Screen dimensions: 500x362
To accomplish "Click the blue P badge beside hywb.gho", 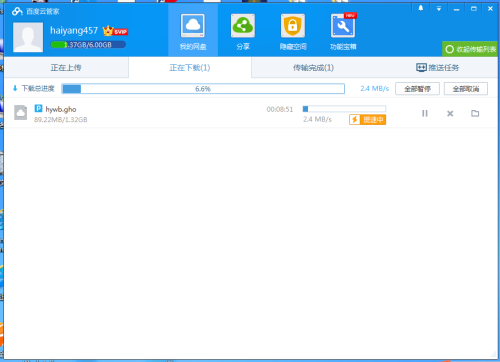I will point(38,108).
